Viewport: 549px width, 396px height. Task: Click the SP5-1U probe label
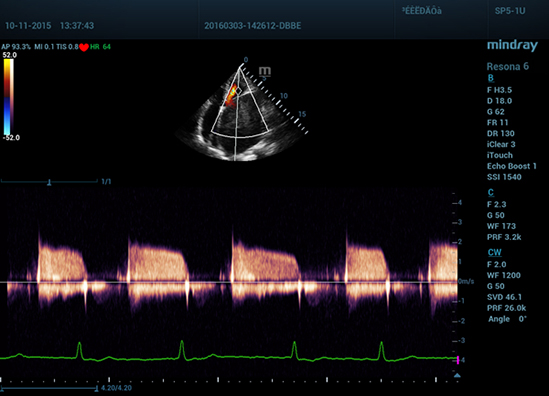point(510,11)
